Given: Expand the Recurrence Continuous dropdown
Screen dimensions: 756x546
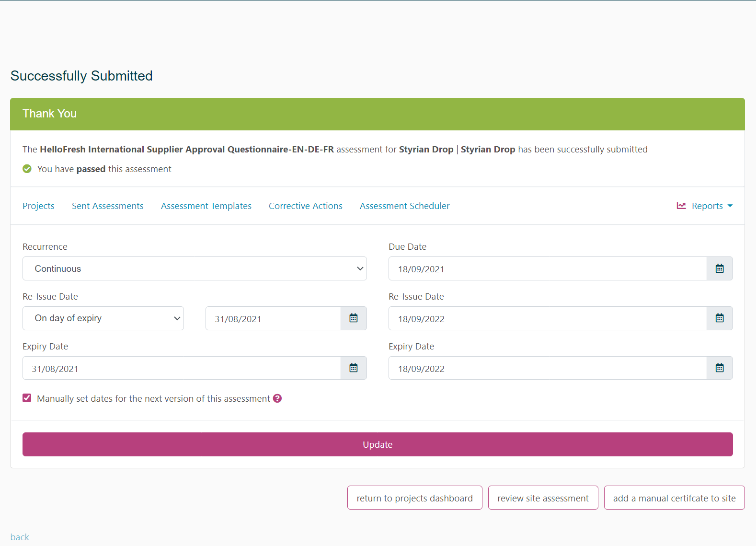Looking at the screenshot, I should pyautogui.click(x=195, y=268).
